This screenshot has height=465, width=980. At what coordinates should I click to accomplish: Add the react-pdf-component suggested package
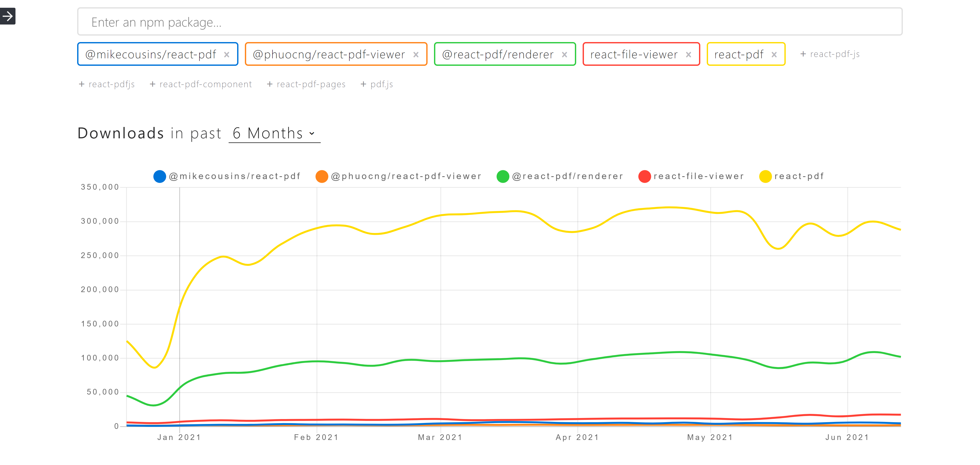200,84
